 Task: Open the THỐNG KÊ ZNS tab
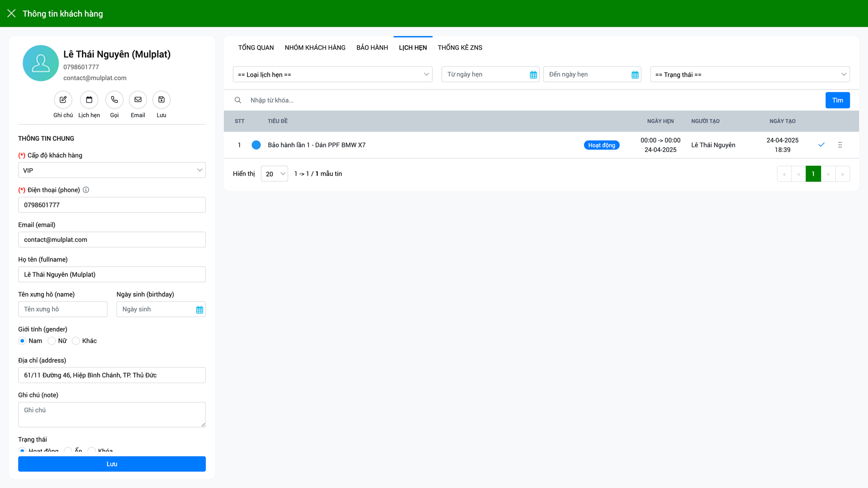pos(460,47)
